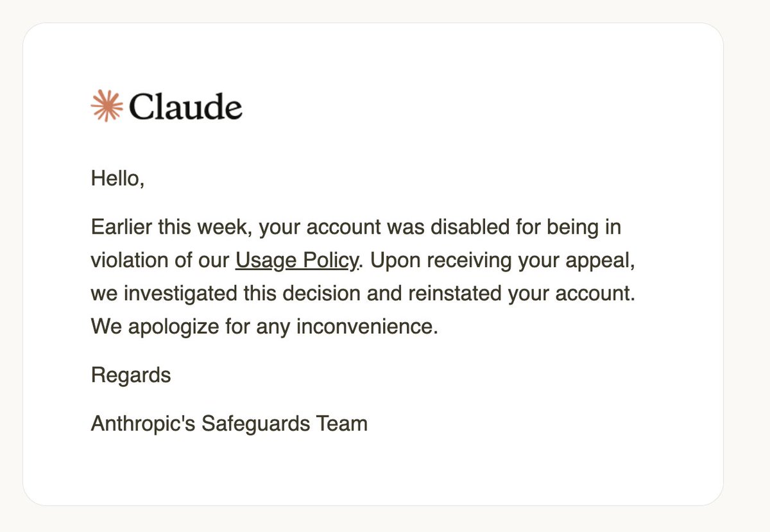Click the "Regards" sign-off text

(131, 375)
